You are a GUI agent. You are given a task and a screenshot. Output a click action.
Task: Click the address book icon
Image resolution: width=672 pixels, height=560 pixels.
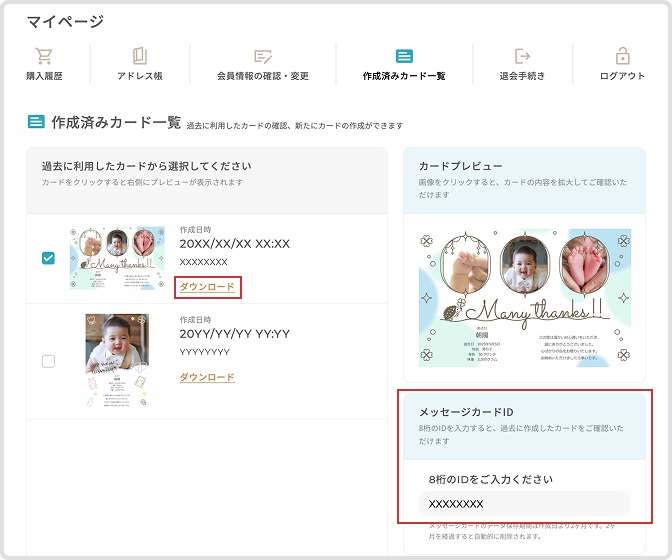(140, 56)
